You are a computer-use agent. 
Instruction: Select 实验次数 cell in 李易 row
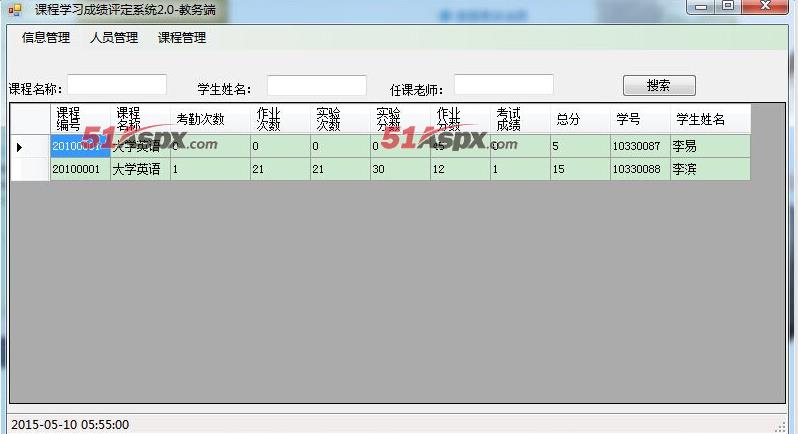tap(340, 147)
